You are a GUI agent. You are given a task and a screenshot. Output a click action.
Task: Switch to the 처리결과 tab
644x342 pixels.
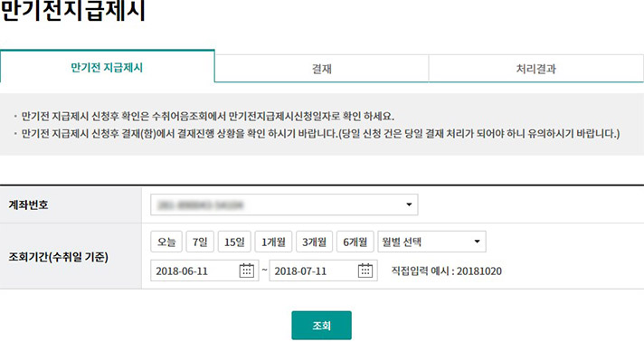536,69
